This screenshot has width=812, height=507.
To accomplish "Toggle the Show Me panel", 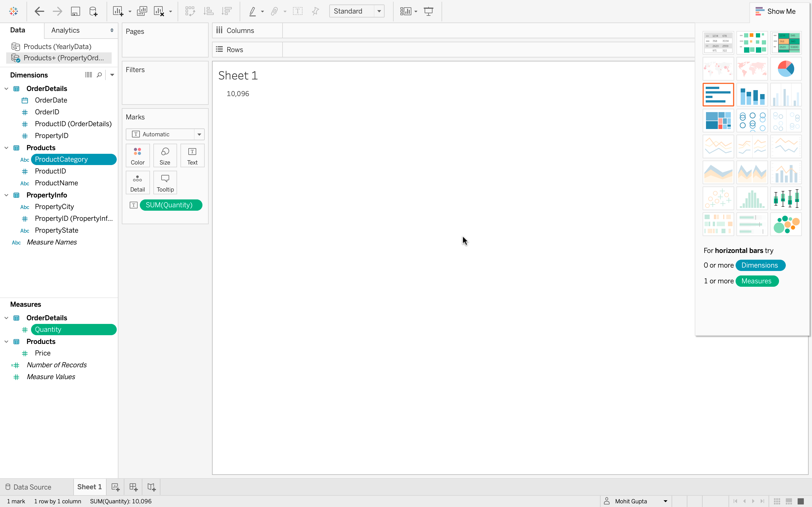I will tap(776, 11).
